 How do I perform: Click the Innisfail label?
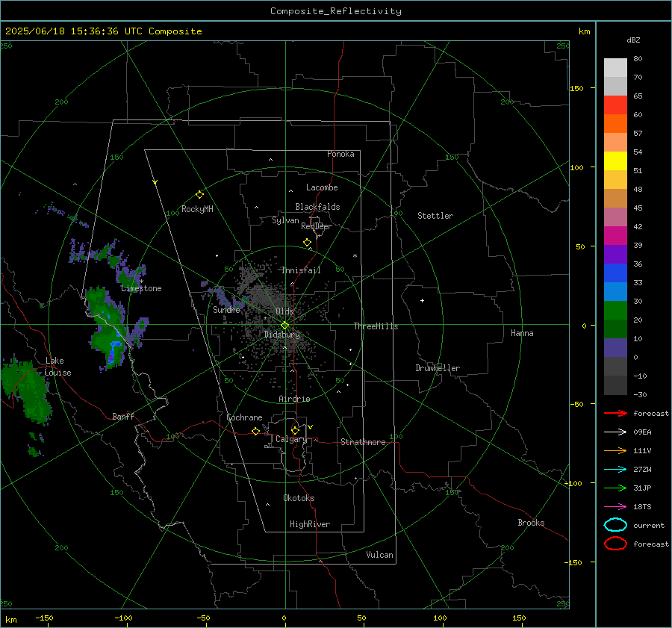301,270
